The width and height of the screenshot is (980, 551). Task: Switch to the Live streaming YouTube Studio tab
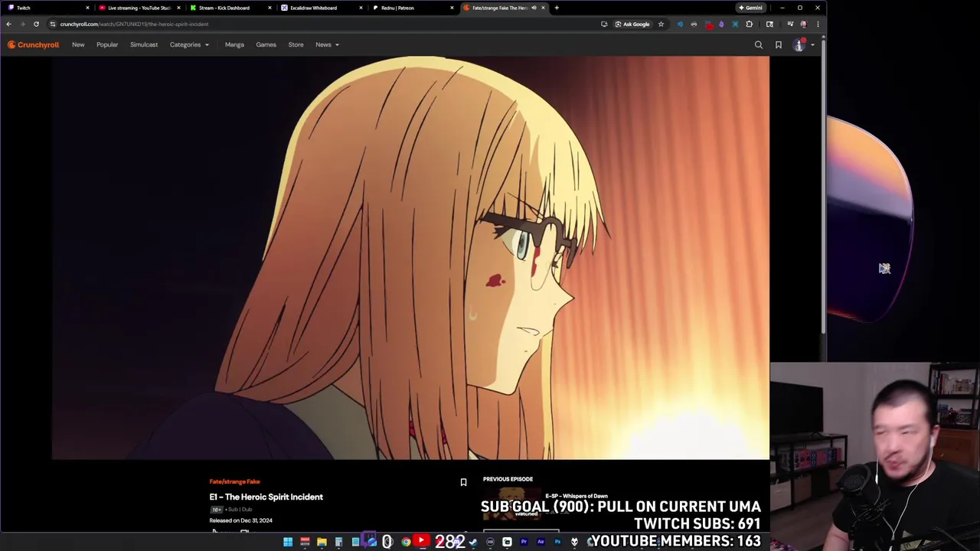coord(138,8)
